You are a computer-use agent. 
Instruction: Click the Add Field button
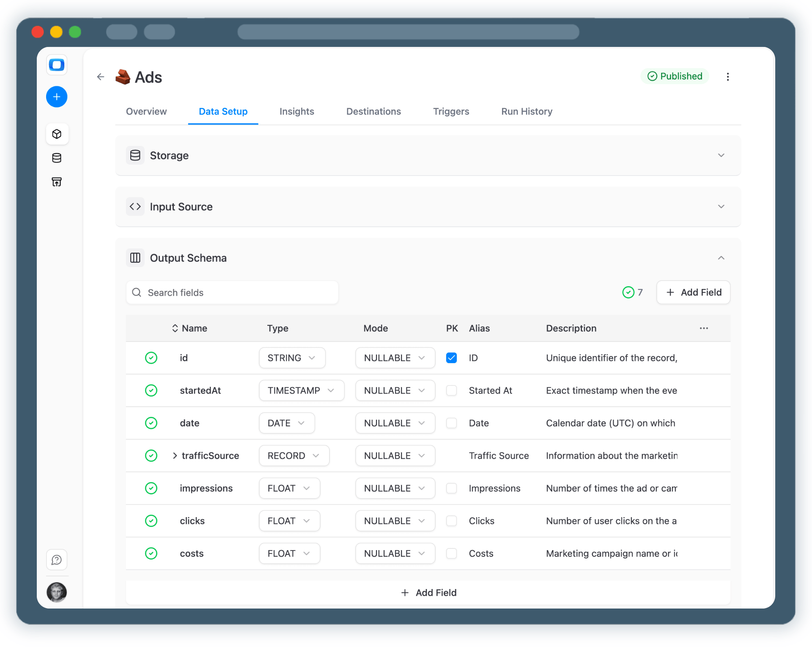point(693,292)
